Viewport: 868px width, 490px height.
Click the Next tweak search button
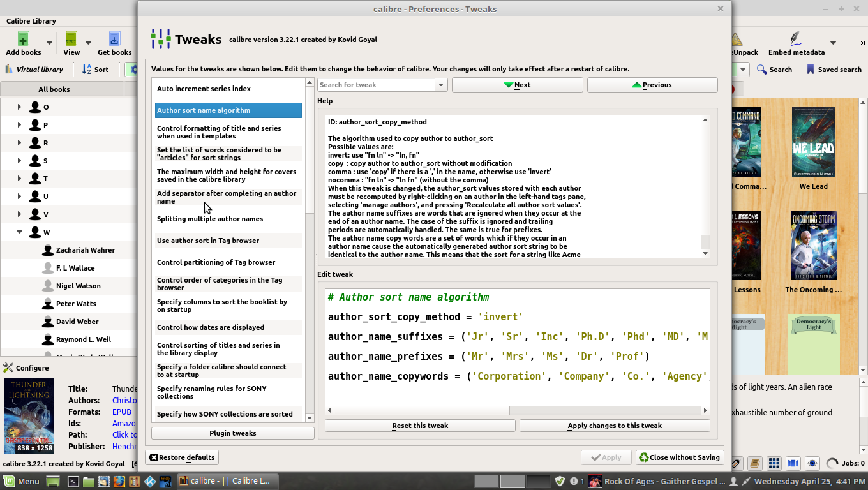click(x=517, y=85)
